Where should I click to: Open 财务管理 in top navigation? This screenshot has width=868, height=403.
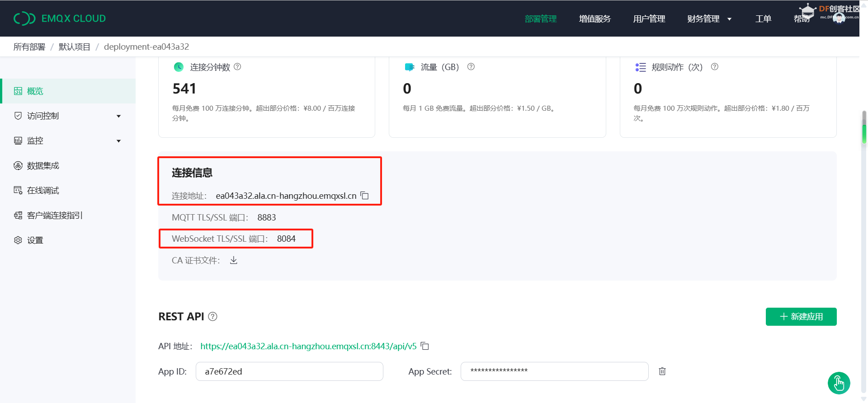pos(703,19)
